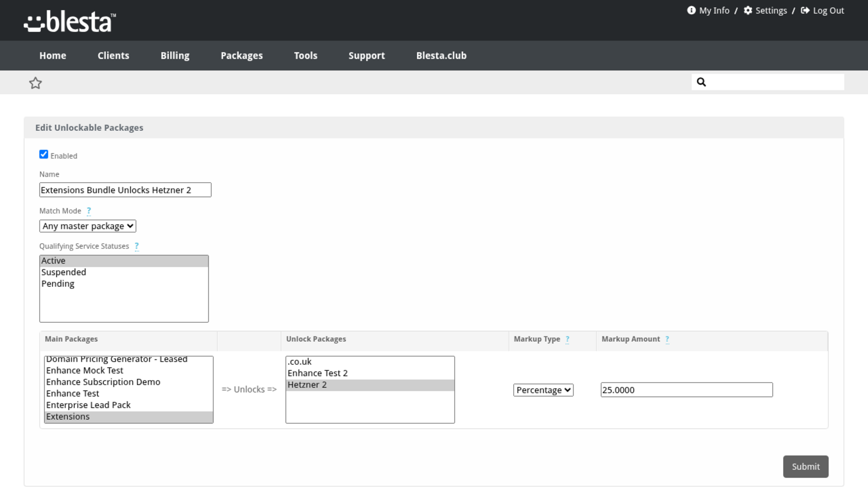The image size is (868, 488).
Task: Open the Markup Type dropdown
Action: click(x=543, y=390)
